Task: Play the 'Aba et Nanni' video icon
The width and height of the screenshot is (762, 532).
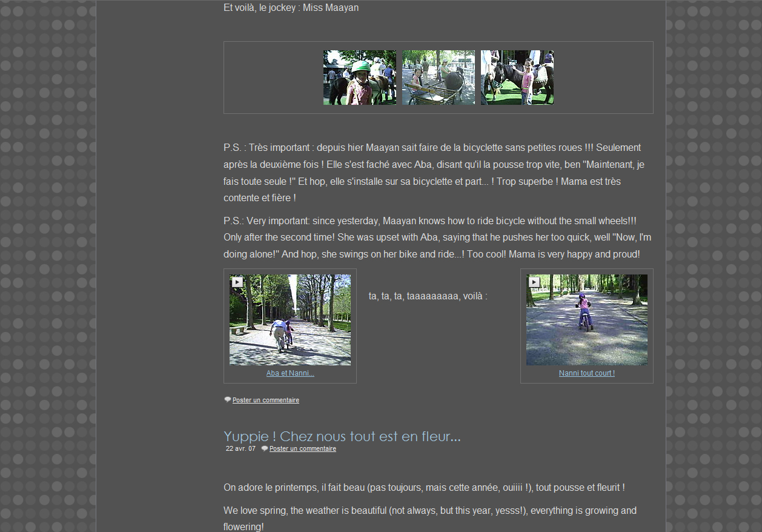Action: [237, 282]
